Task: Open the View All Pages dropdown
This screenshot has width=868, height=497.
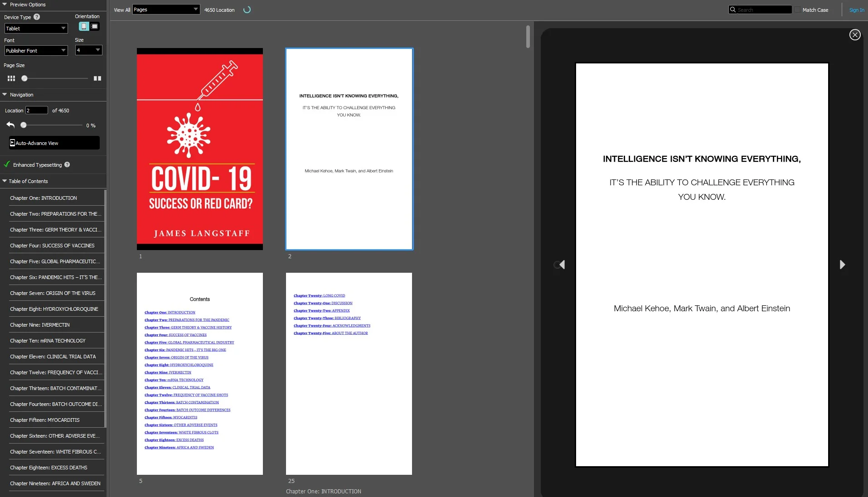Action: pos(166,10)
